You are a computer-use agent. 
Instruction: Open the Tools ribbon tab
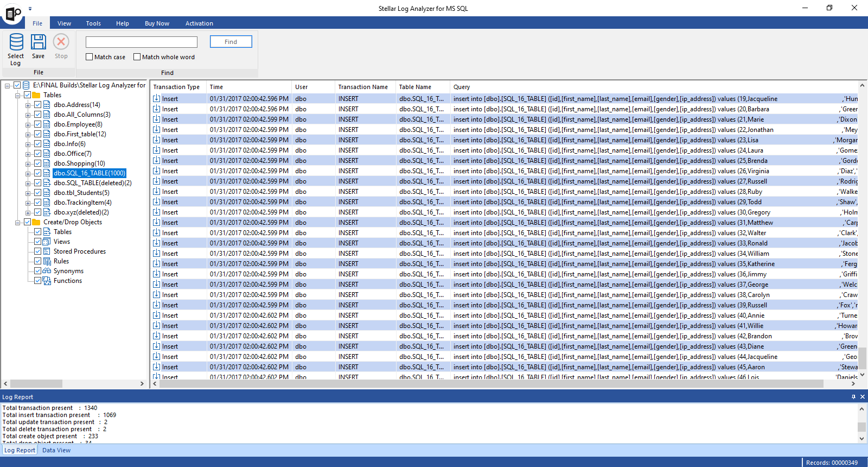tap(93, 23)
